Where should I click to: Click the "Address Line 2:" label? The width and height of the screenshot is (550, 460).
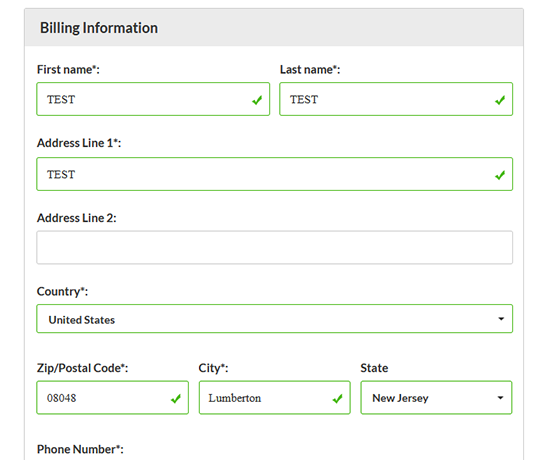[76, 218]
